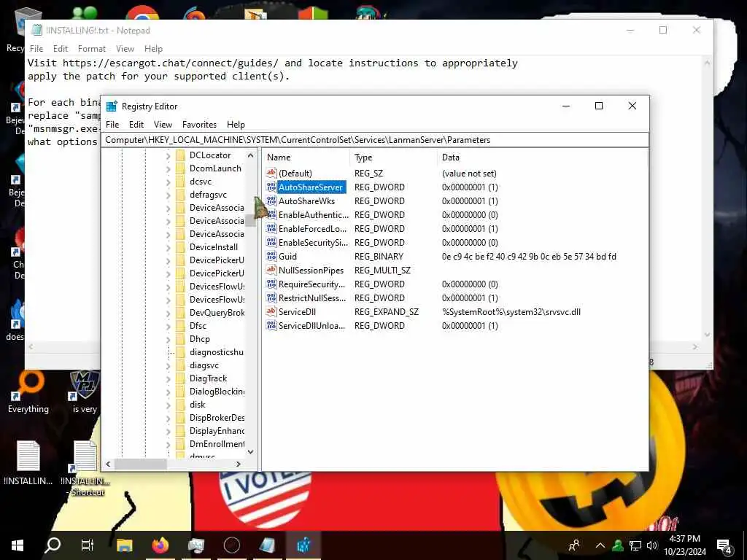Click the RestrictNullSess... DWORD icon
The image size is (747, 560).
click(271, 298)
